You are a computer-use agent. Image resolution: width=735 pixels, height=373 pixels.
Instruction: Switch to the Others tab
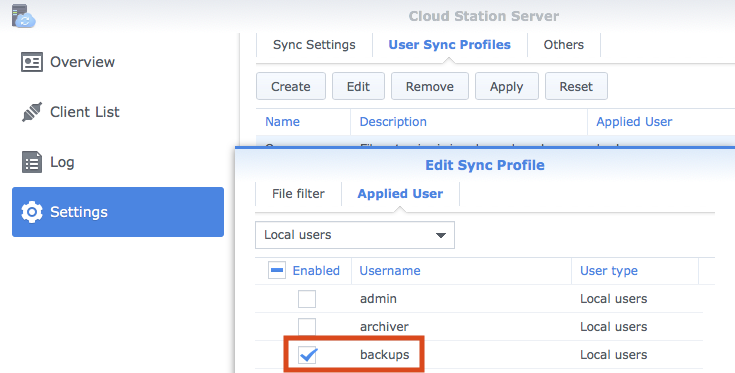tap(563, 45)
